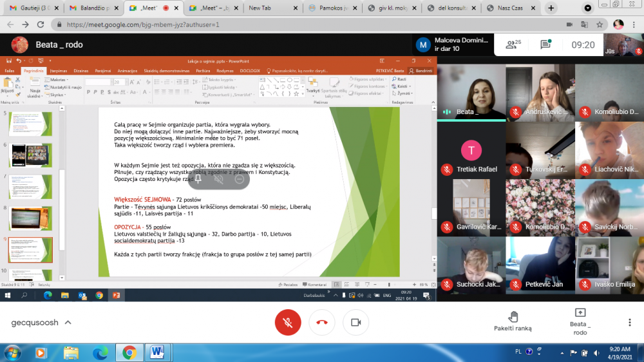Click PowerPoint zoom slider handle
The width and height of the screenshot is (644, 362).
(389, 284)
